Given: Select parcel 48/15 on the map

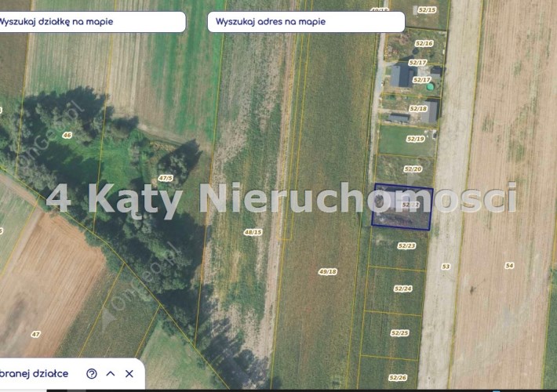Looking at the screenshot, I should [x=253, y=232].
